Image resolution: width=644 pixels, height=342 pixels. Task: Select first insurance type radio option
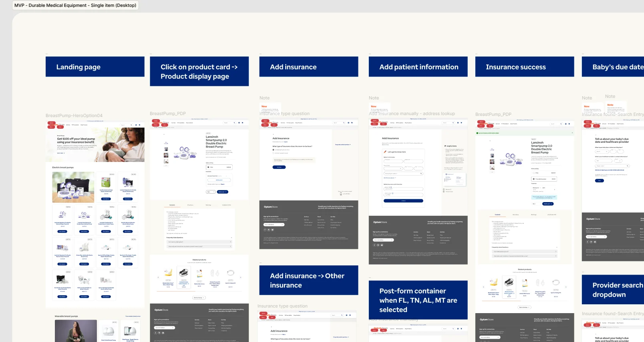tap(274, 150)
